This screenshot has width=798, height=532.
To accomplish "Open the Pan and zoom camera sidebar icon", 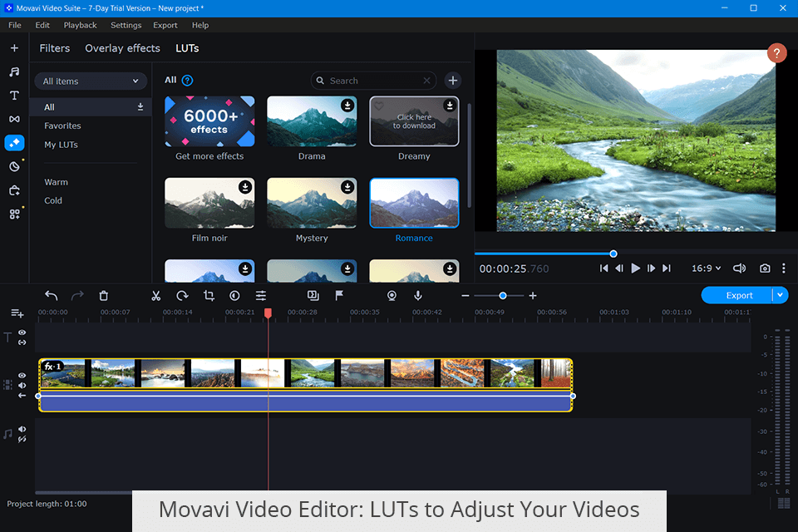I will point(14,190).
